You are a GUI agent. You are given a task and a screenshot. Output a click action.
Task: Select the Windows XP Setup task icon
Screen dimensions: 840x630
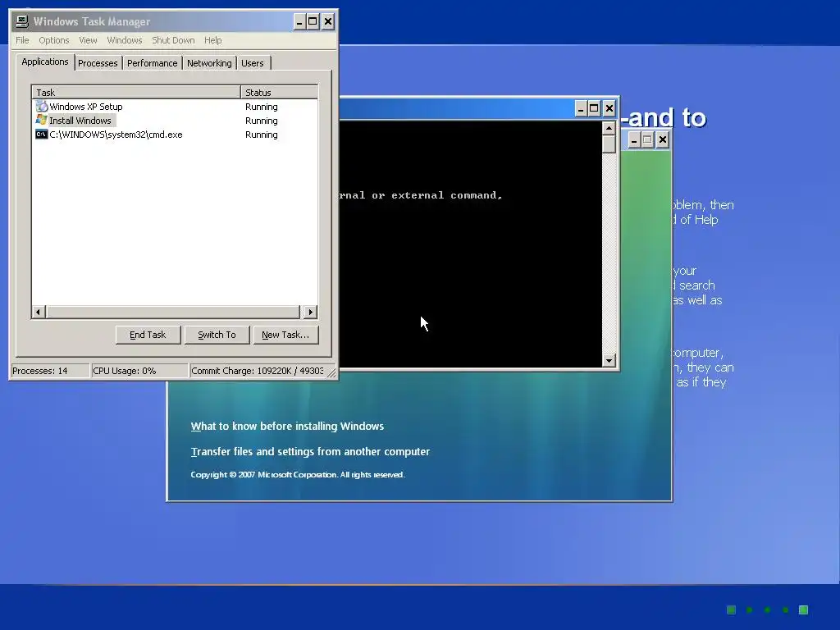click(x=41, y=106)
